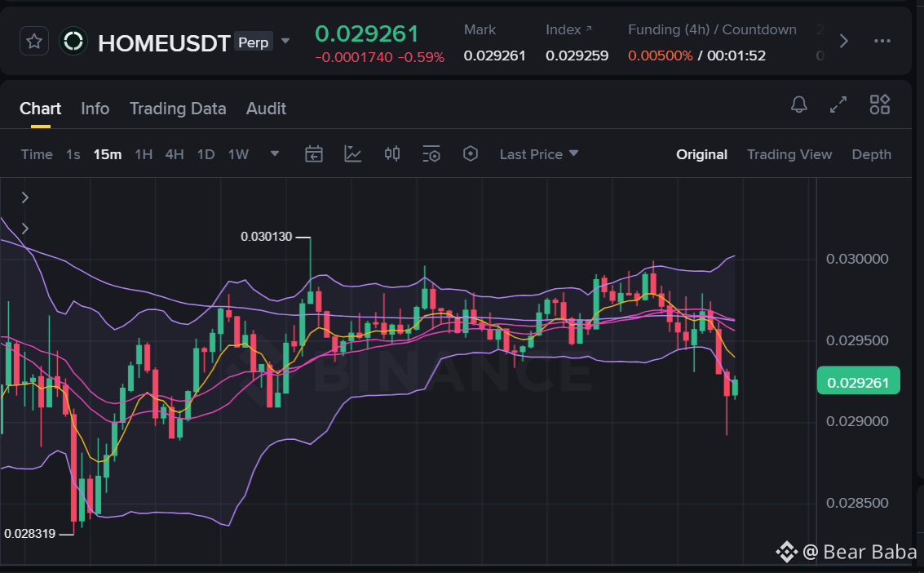Click the 0.028500 price axis label
The height and width of the screenshot is (573, 924).
(x=857, y=503)
